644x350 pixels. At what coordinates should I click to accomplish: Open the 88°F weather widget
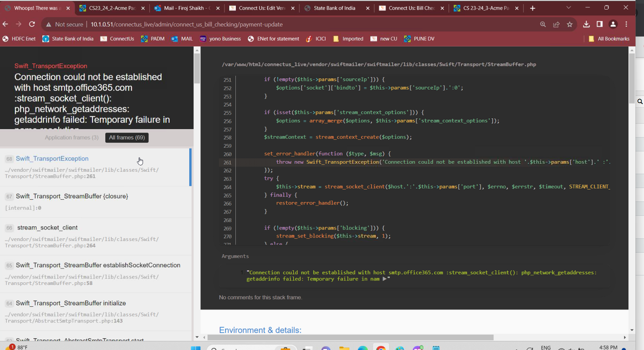[x=17, y=347]
